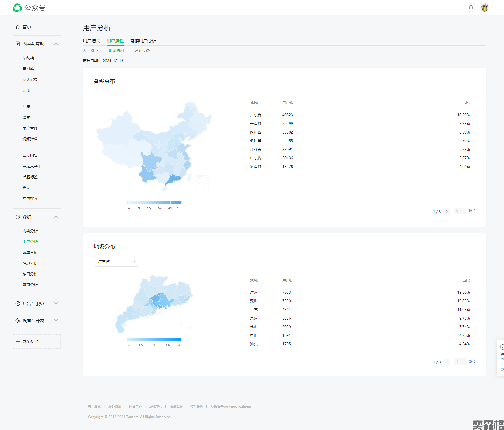This screenshot has width=504, height=430.
Task: Go to next page of province table
Action: click(x=447, y=211)
